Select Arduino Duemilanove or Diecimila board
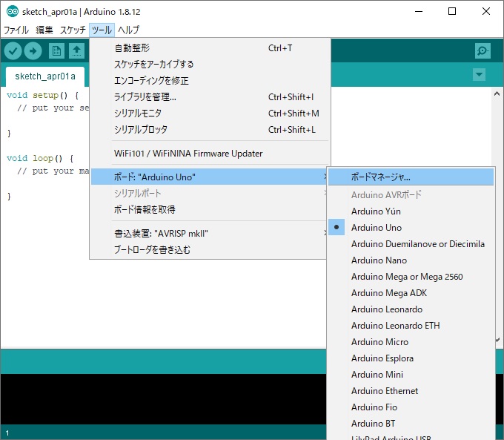The width and height of the screenshot is (504, 440). pos(411,244)
